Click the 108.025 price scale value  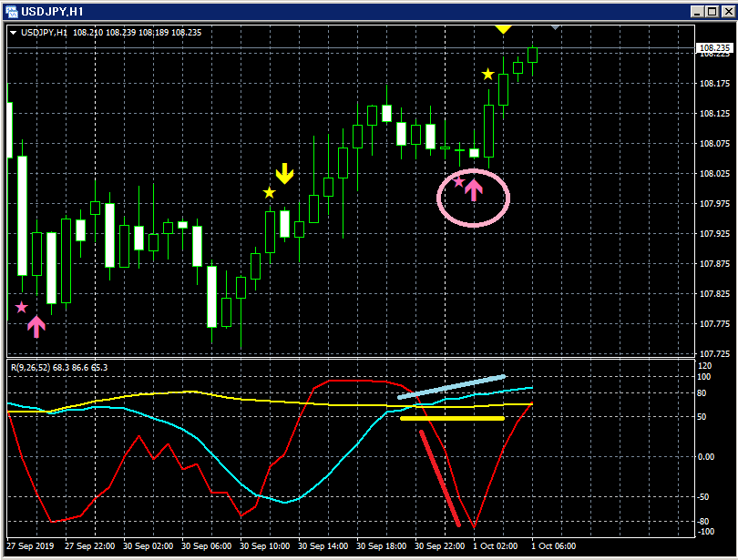[714, 174]
